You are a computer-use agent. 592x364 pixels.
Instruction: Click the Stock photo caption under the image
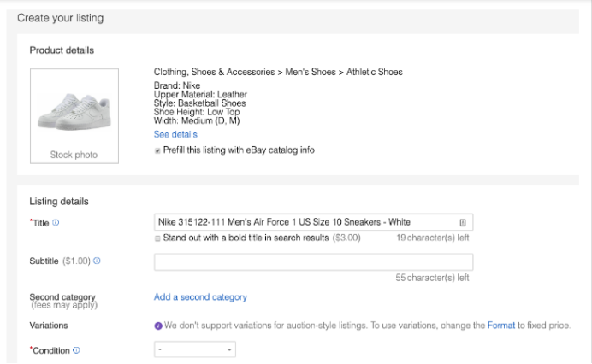pos(74,155)
